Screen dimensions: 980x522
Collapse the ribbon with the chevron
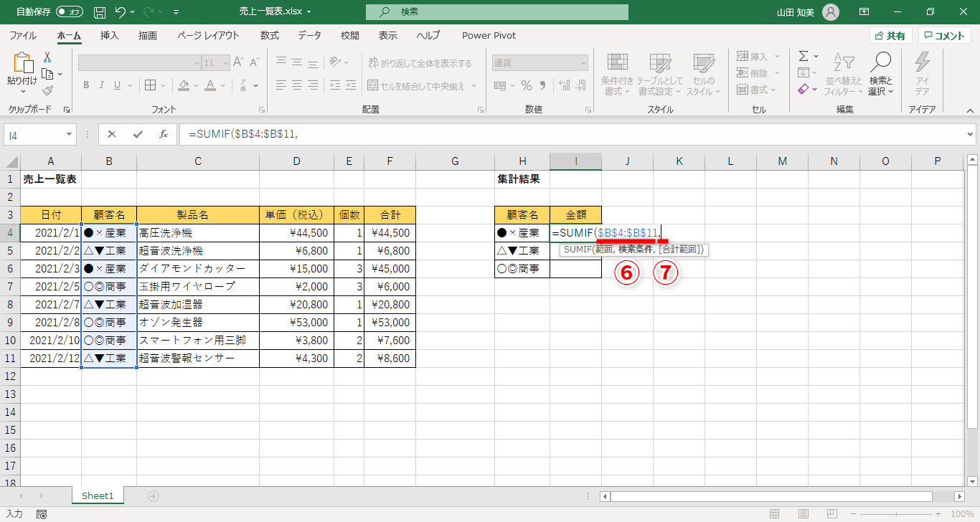[x=969, y=110]
